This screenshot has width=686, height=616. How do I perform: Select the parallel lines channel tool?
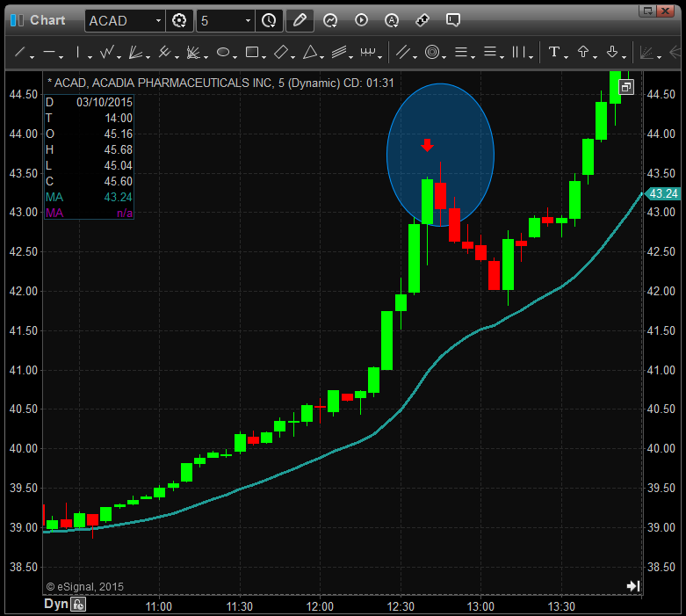coord(403,53)
